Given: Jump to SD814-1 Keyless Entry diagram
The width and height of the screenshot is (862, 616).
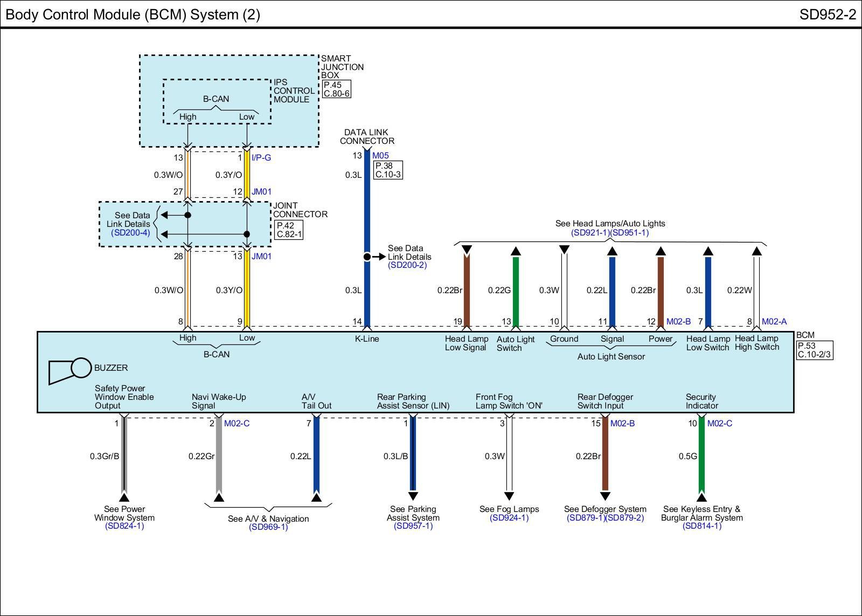Looking at the screenshot, I should pyautogui.click(x=701, y=526).
